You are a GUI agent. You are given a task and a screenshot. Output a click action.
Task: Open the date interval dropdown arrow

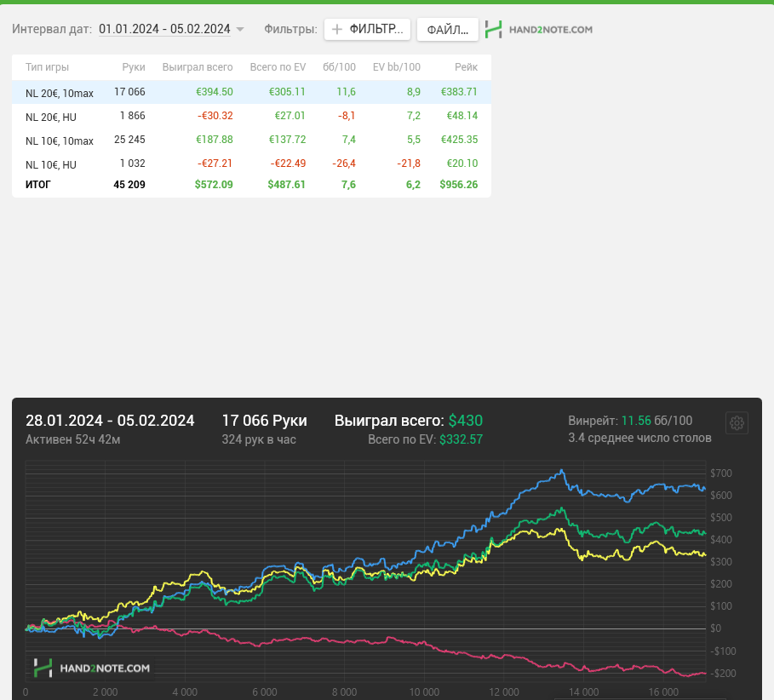pyautogui.click(x=240, y=30)
